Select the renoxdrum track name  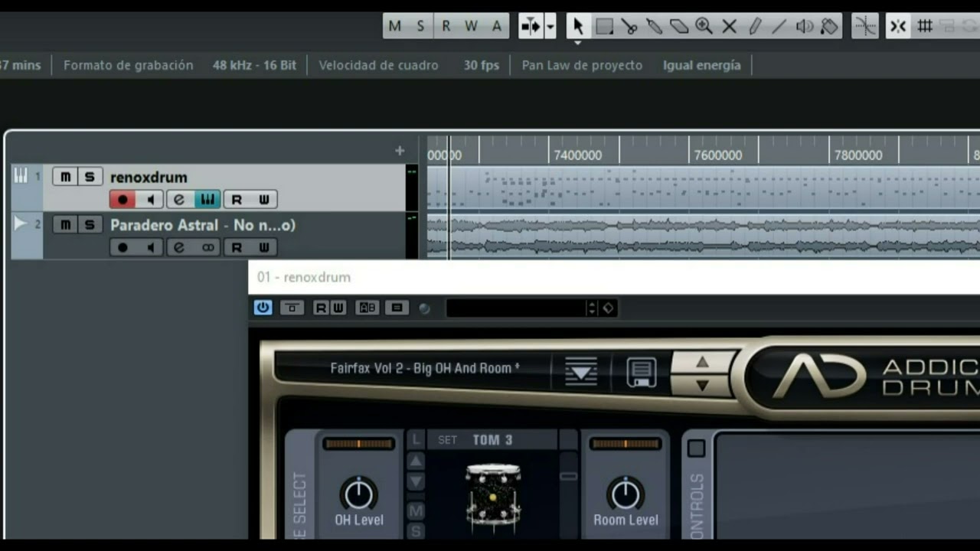pos(149,177)
